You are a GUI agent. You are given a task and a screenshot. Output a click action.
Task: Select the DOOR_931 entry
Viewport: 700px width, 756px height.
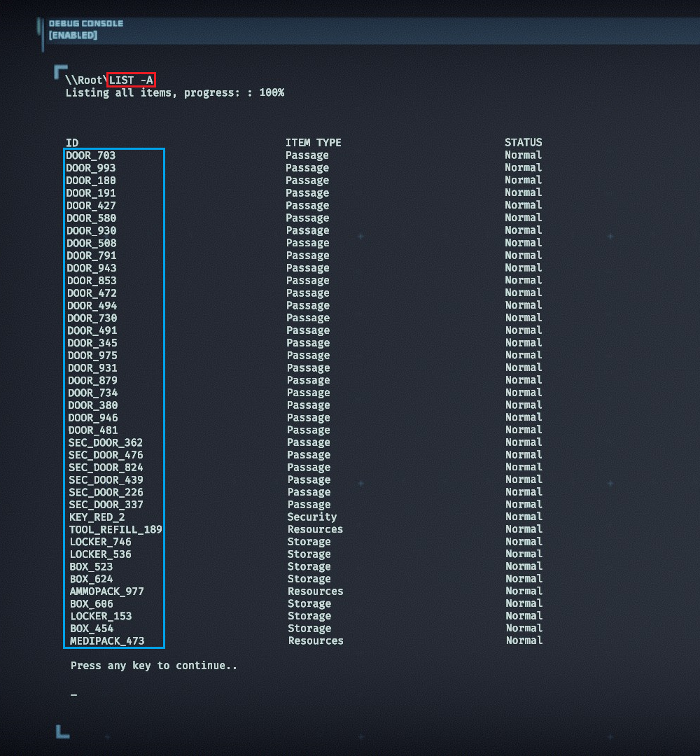pos(92,368)
